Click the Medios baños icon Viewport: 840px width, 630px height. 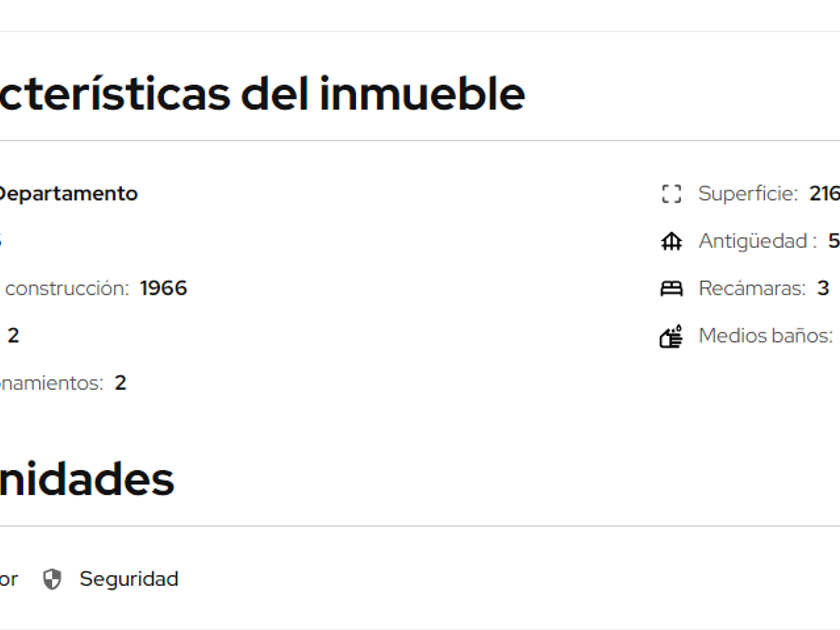(671, 336)
